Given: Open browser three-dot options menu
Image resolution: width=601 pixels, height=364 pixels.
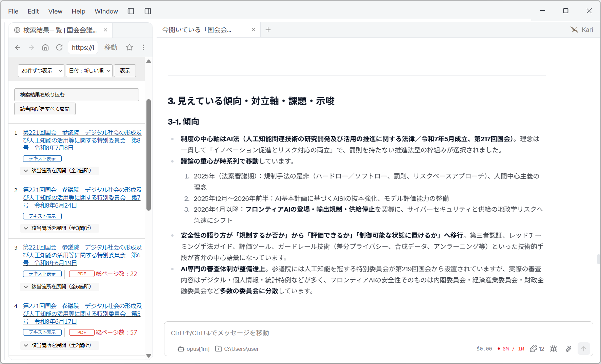Looking at the screenshot, I should tap(143, 47).
